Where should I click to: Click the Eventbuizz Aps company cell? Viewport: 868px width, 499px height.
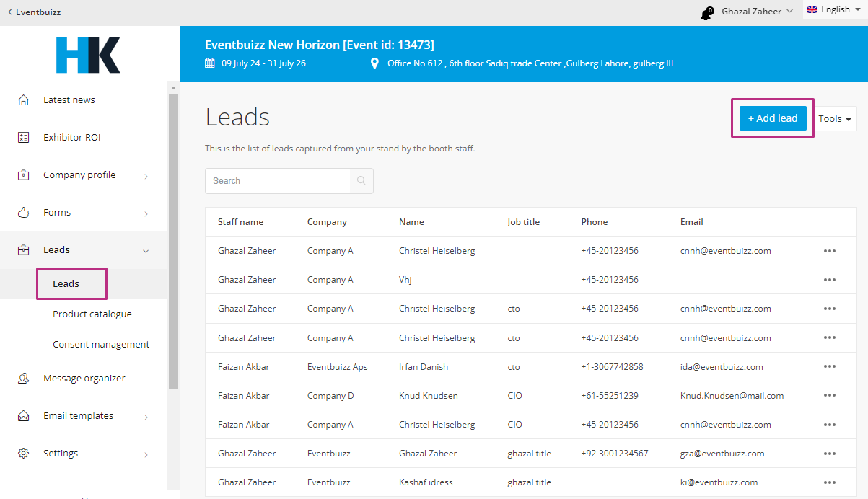click(x=338, y=367)
